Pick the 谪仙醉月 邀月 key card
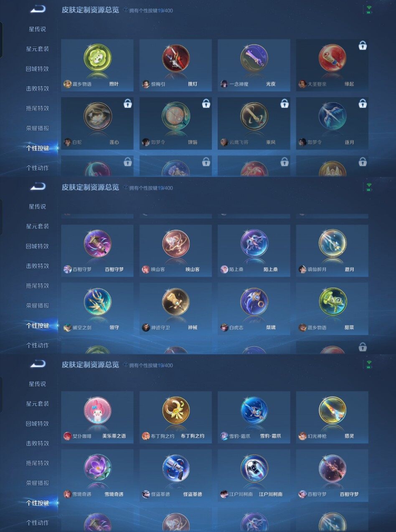The height and width of the screenshot is (532, 396). 332,251
